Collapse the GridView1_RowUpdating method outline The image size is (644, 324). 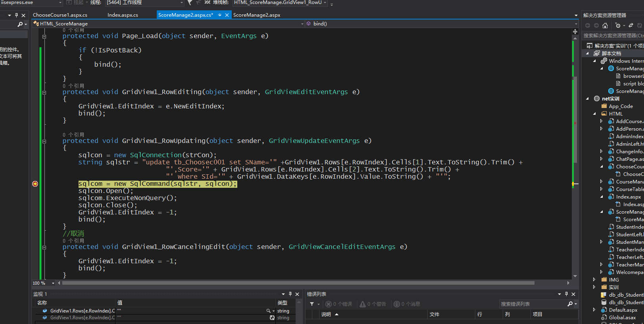click(x=44, y=141)
